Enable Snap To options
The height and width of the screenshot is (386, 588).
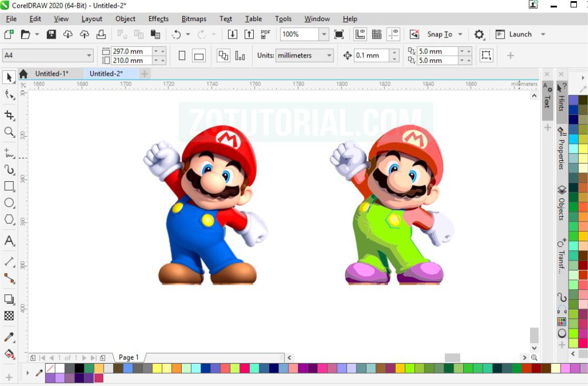point(440,34)
